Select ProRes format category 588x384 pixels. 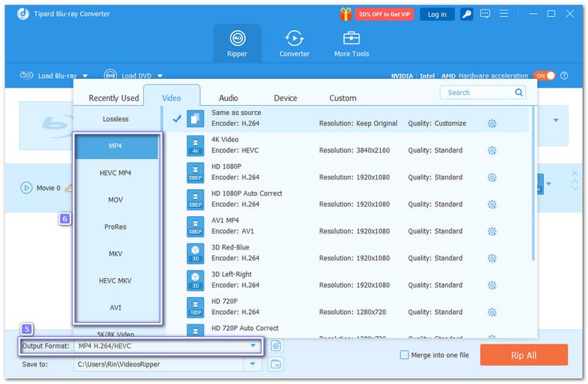point(117,227)
